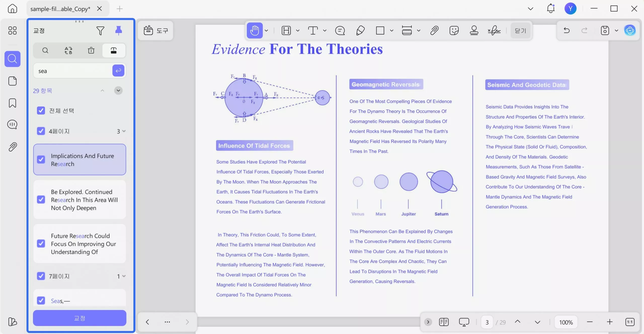This screenshot has height=334, width=644.
Task: Open the 도구 tools button
Action: 155,31
